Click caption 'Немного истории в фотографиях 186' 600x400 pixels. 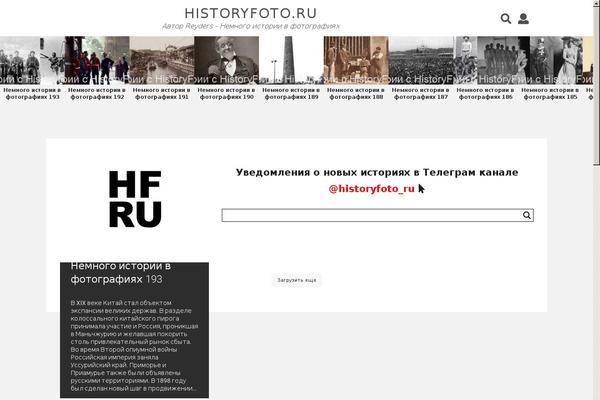tap(486, 93)
